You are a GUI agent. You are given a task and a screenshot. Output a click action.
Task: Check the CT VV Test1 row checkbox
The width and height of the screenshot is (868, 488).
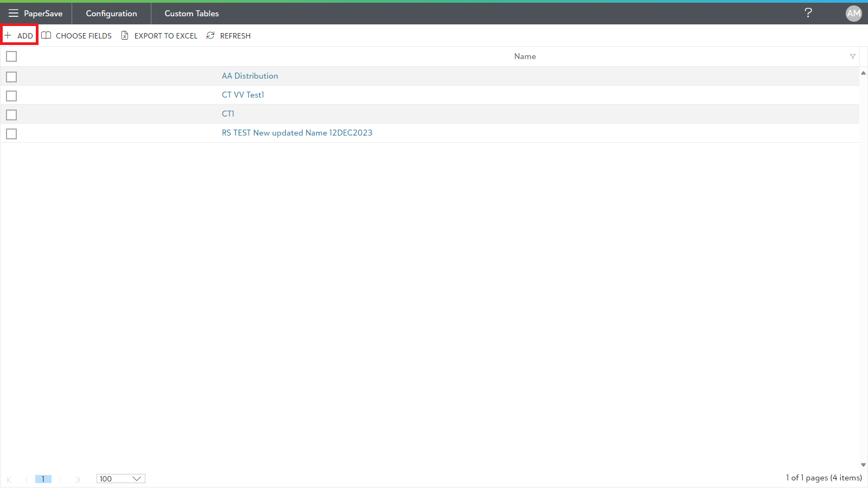pos(11,96)
